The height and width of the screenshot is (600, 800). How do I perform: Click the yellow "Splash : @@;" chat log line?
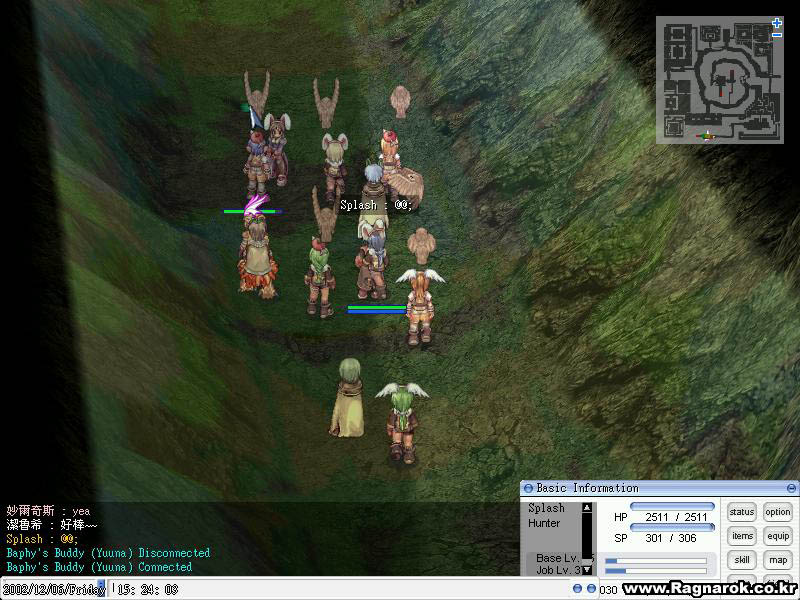pyautogui.click(x=42, y=539)
